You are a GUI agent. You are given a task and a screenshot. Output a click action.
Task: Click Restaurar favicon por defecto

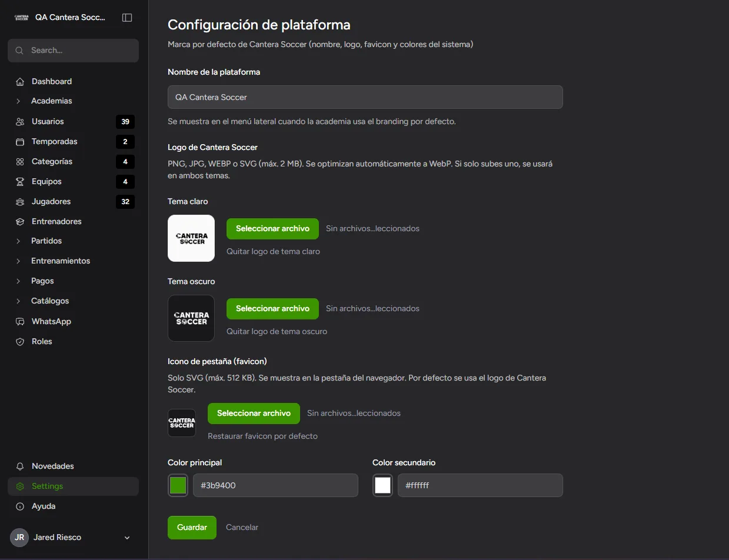(262, 436)
